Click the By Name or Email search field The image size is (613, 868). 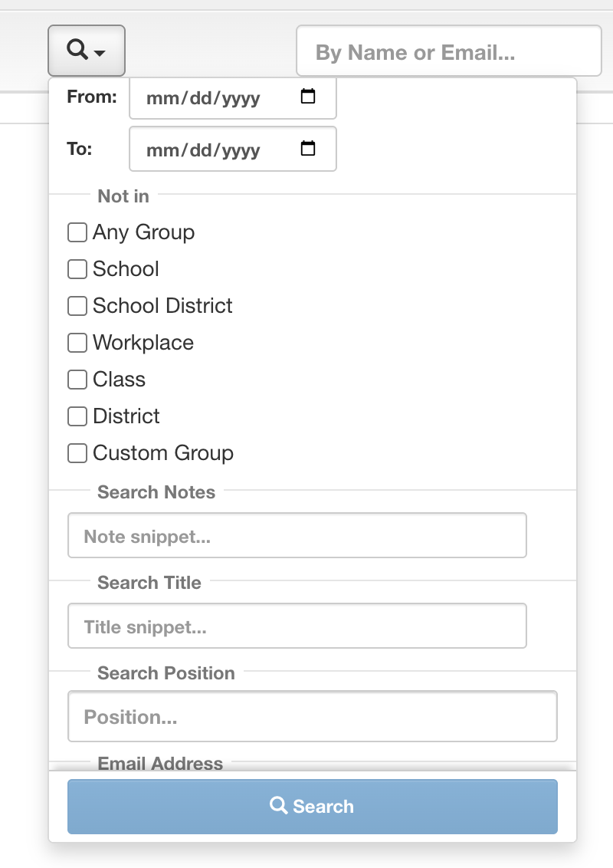(449, 51)
